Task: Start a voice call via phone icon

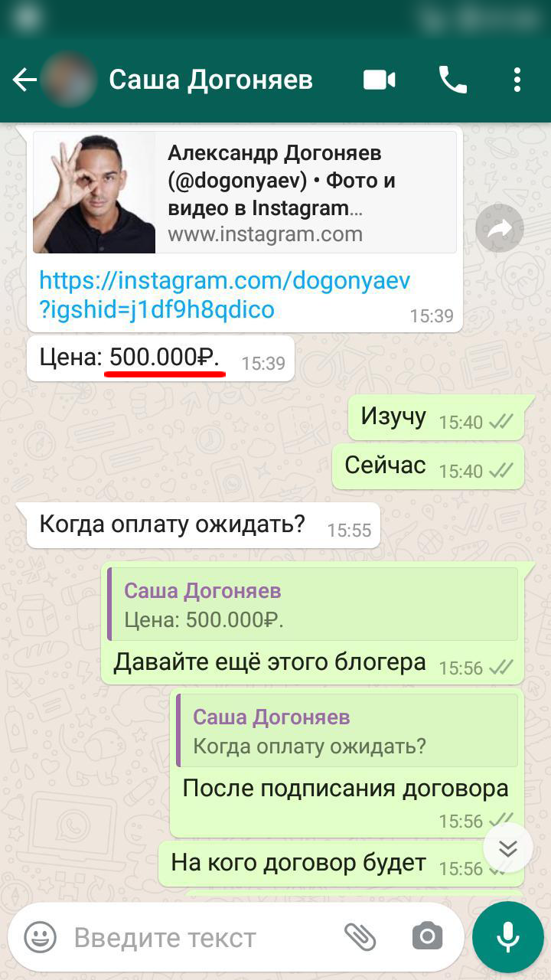Action: pos(452,80)
